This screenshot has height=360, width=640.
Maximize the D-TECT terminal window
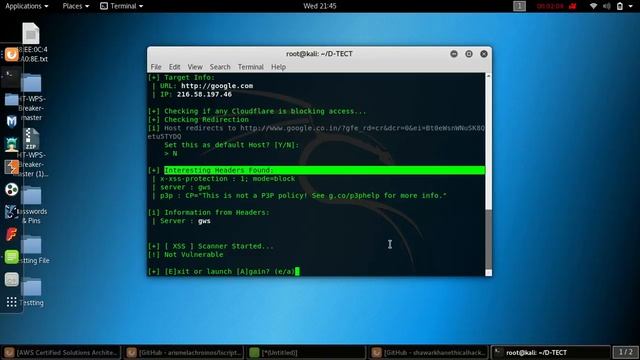pyautogui.click(x=469, y=54)
